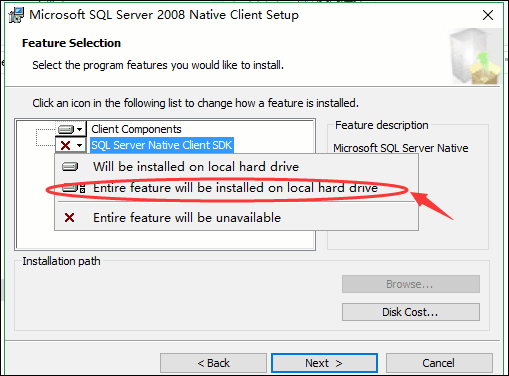
Task: Click the installer icon in the title bar
Action: pos(16,15)
